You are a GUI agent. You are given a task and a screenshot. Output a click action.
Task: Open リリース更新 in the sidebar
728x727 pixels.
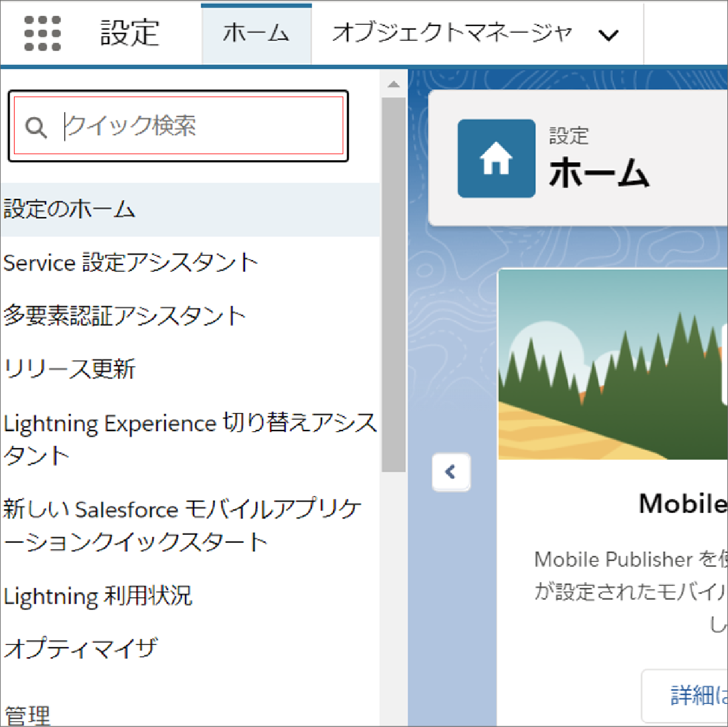coord(69,369)
